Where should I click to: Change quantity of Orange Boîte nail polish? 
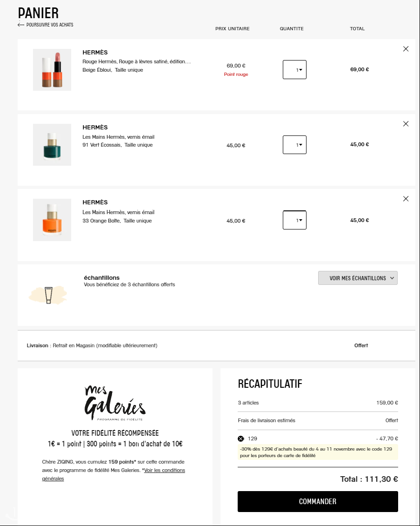click(x=294, y=220)
